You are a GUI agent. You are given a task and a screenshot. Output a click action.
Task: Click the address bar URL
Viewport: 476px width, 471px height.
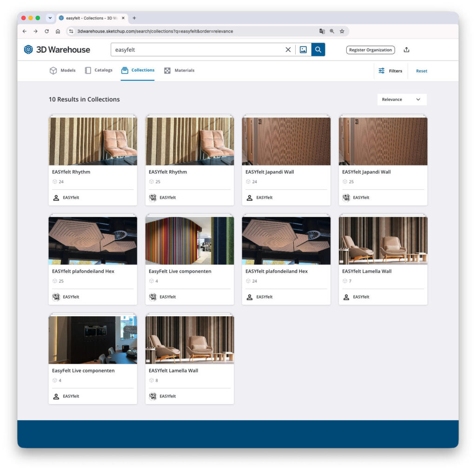[x=155, y=31]
